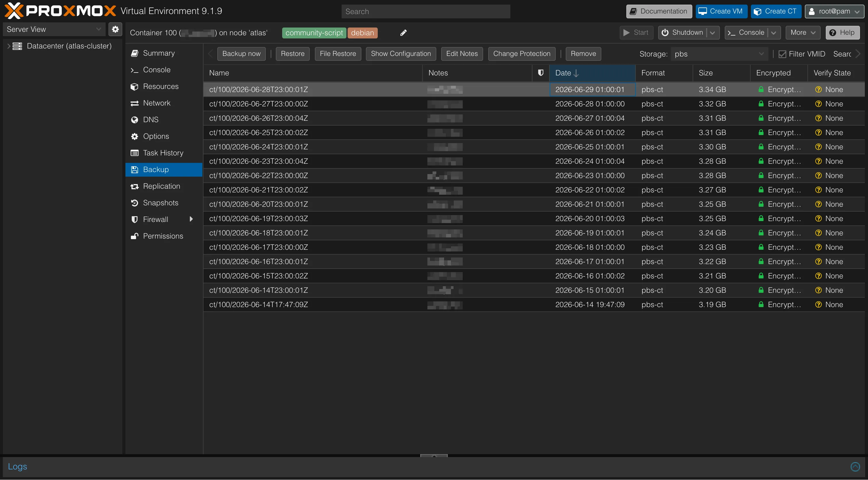Click Show Configuration
Viewport: 868px width, 480px height.
pos(401,54)
